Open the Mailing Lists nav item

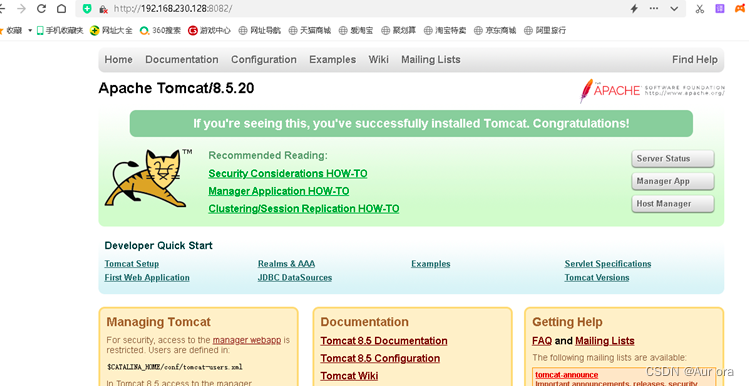tap(430, 60)
